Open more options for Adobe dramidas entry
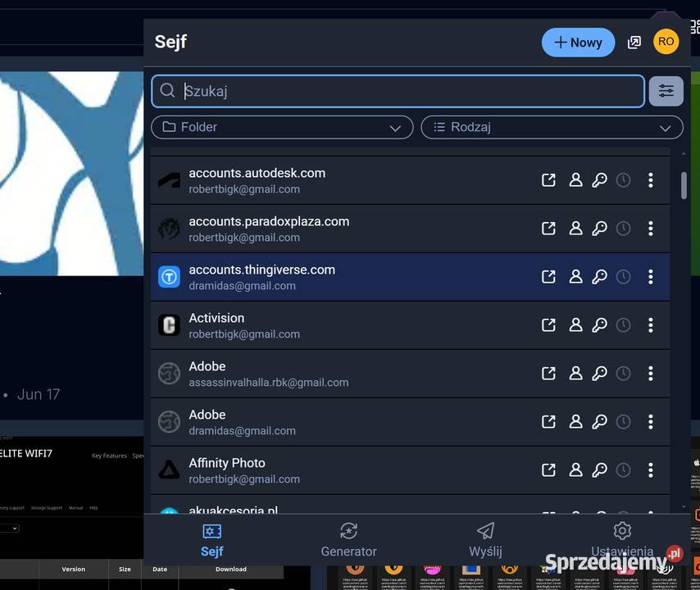 pos(651,422)
